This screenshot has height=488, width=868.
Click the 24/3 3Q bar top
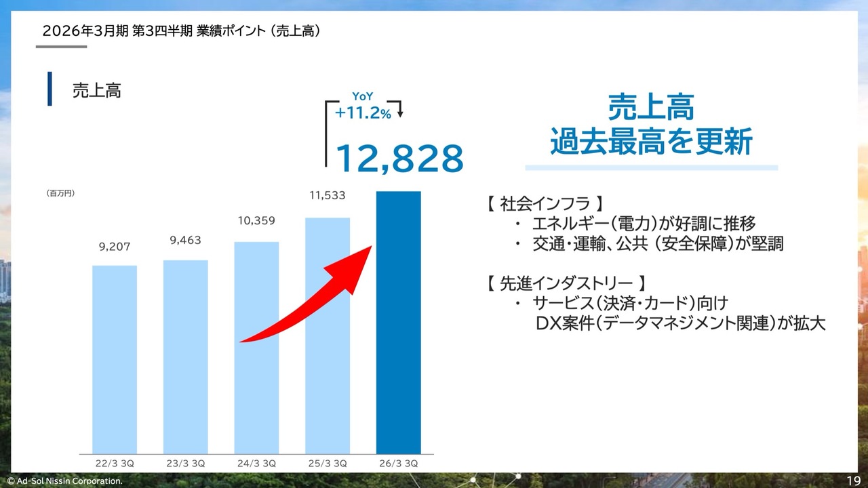(x=256, y=245)
